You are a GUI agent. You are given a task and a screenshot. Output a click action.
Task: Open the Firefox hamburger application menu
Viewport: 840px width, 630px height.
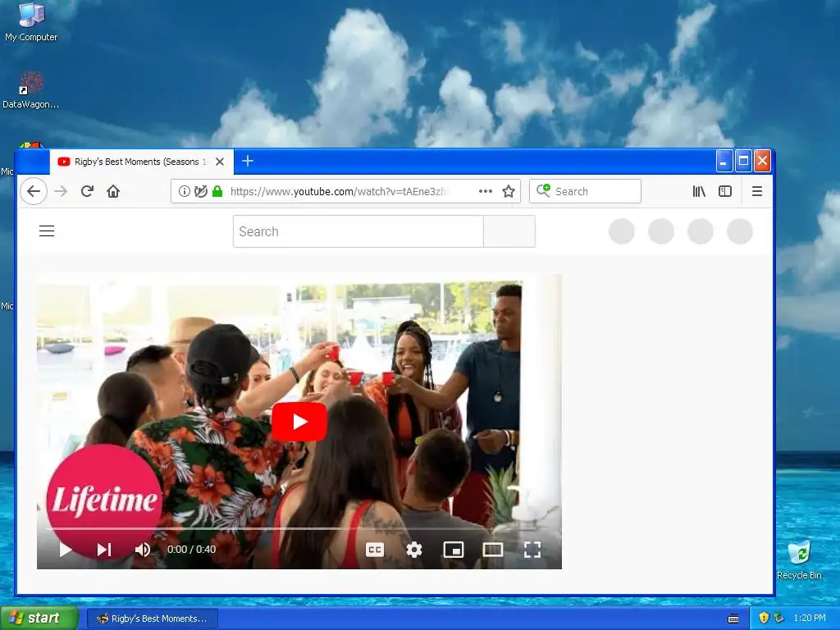[757, 191]
